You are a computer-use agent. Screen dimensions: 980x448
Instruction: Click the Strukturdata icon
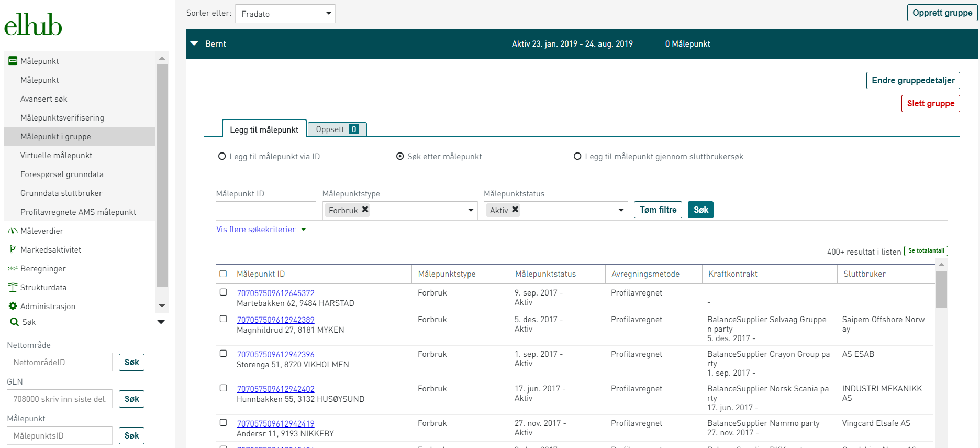pyautogui.click(x=13, y=287)
